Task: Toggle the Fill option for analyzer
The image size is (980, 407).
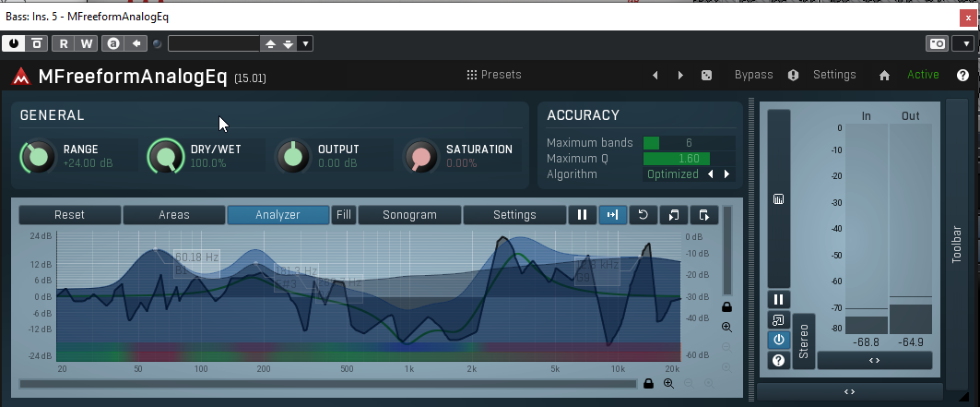Action: (344, 215)
